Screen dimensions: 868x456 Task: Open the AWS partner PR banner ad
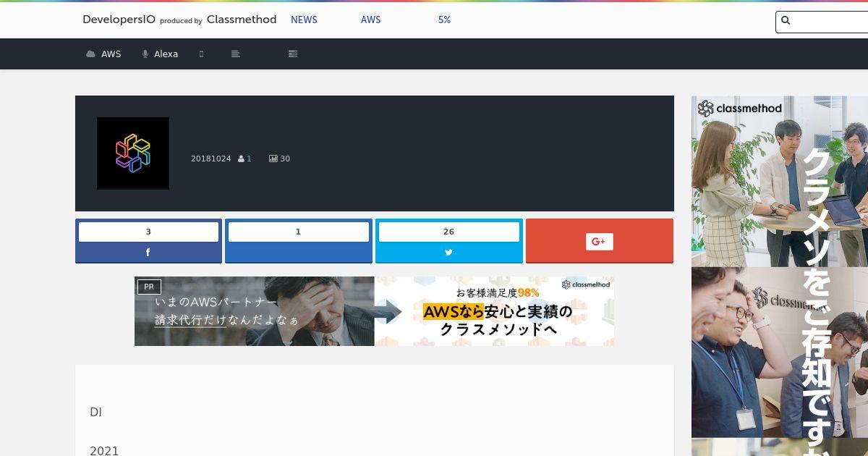374,311
